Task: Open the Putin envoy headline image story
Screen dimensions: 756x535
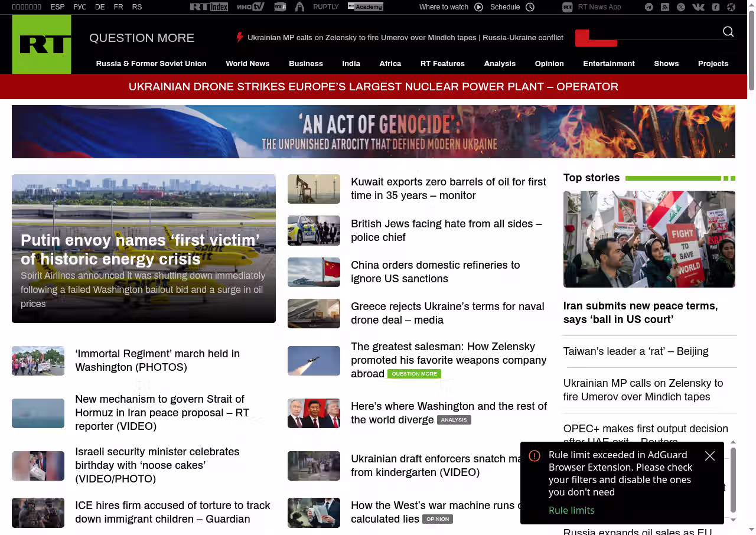Action: 144,248
